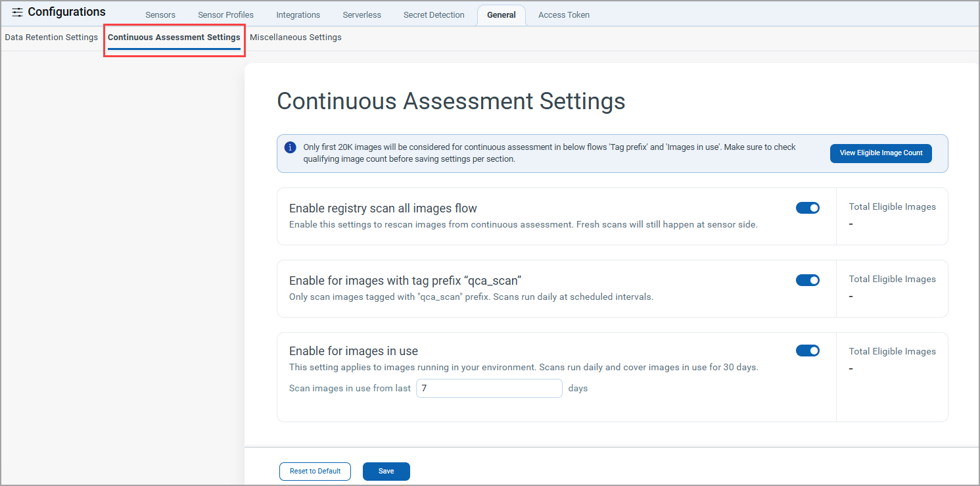This screenshot has width=980, height=486.
Task: Turn off images in use toggle
Action: pyautogui.click(x=807, y=351)
